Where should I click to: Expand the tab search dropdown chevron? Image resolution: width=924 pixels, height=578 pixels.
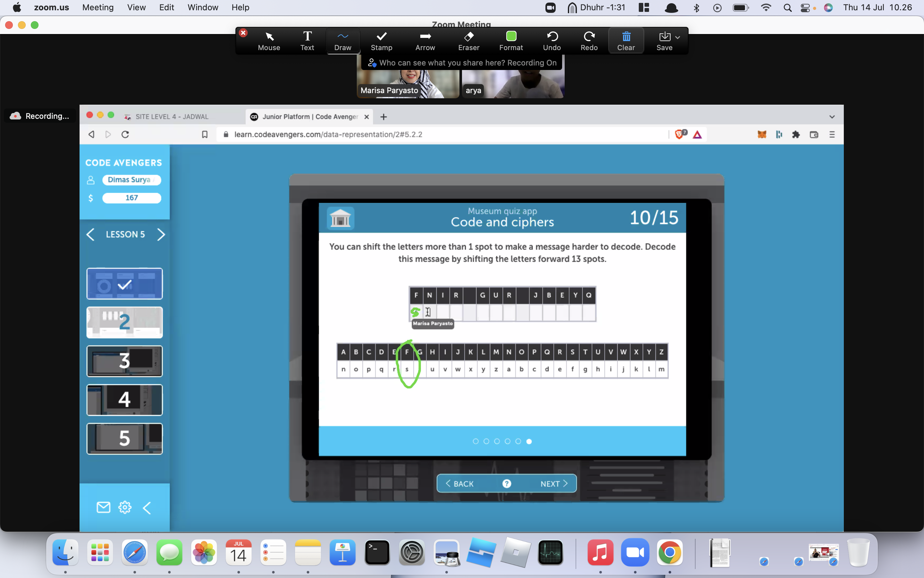coord(832,117)
